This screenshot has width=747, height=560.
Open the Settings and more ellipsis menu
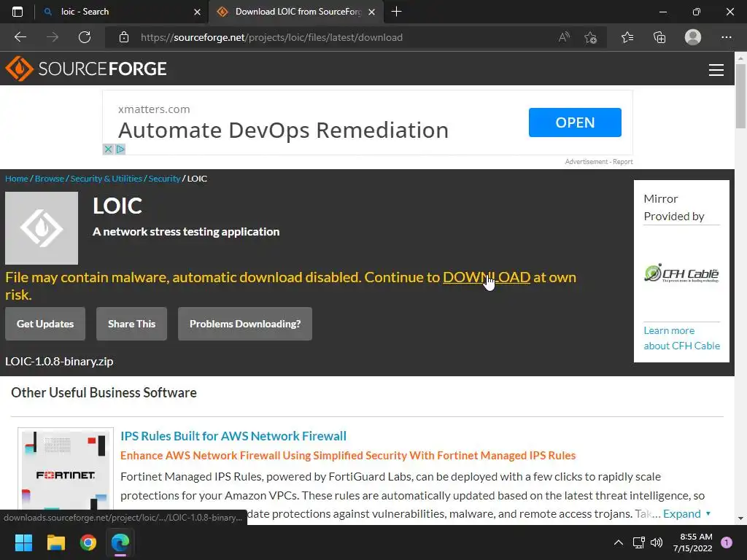(726, 37)
